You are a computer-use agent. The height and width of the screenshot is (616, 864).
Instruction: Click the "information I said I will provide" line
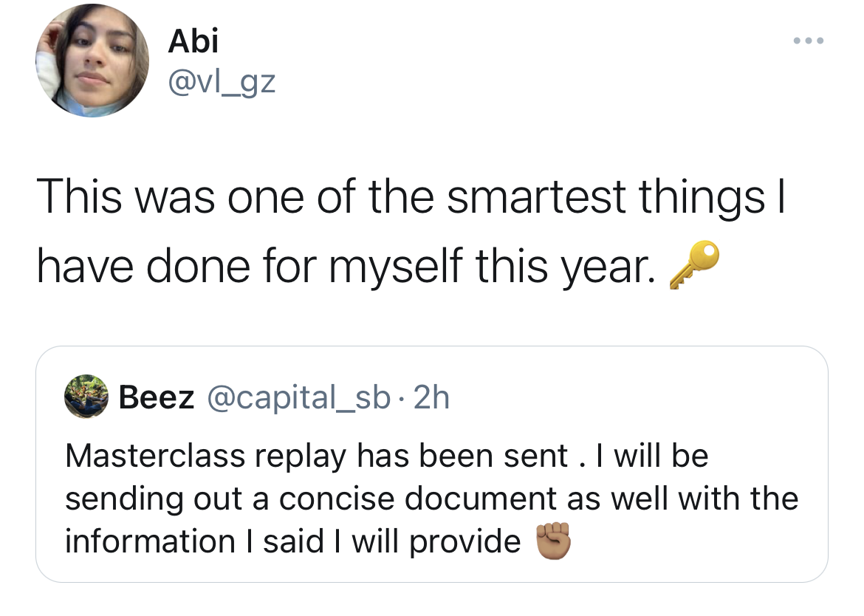293,541
